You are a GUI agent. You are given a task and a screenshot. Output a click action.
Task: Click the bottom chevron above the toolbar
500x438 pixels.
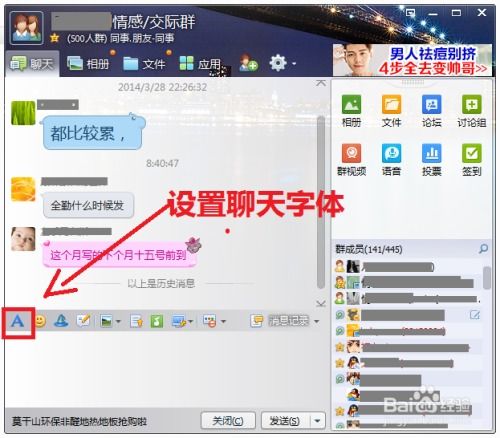[x=321, y=303]
